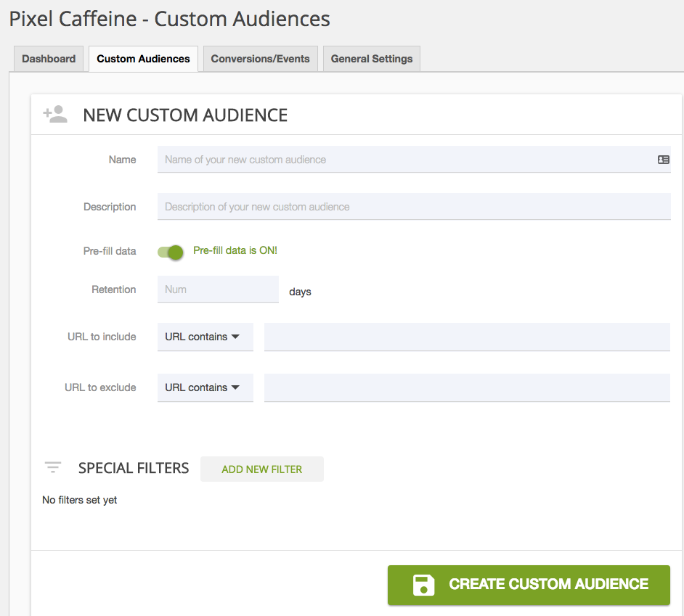Click the floppy disk save icon
The image size is (684, 616).
423,585
